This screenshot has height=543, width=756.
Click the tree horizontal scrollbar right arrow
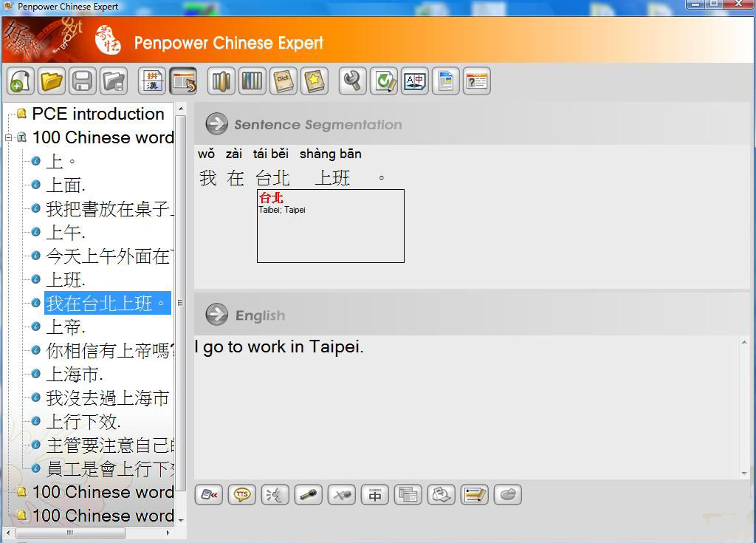(x=168, y=533)
